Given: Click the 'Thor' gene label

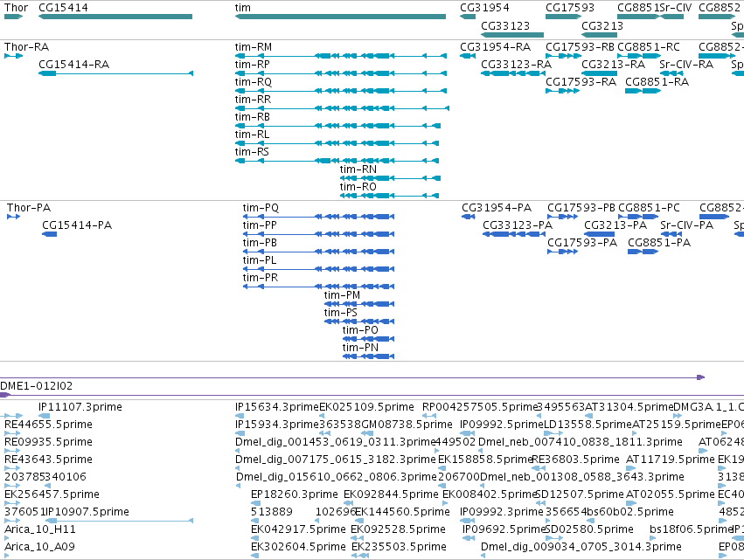Looking at the screenshot, I should 16,8.
